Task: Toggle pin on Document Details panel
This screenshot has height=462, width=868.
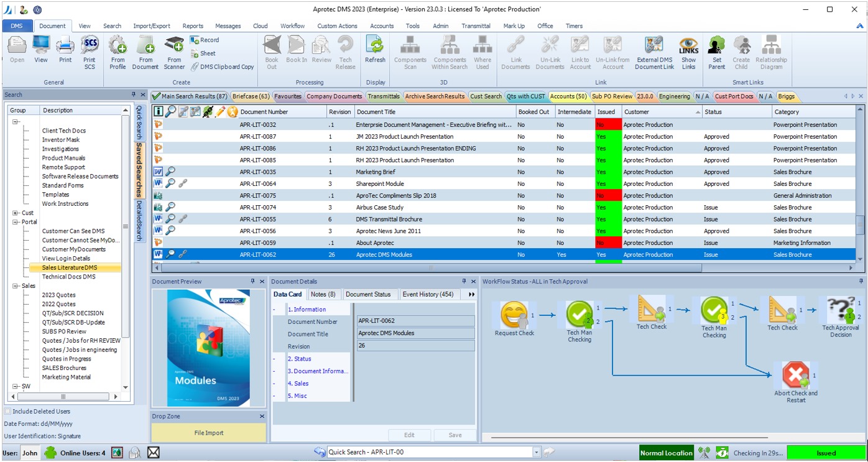Action: tap(464, 282)
